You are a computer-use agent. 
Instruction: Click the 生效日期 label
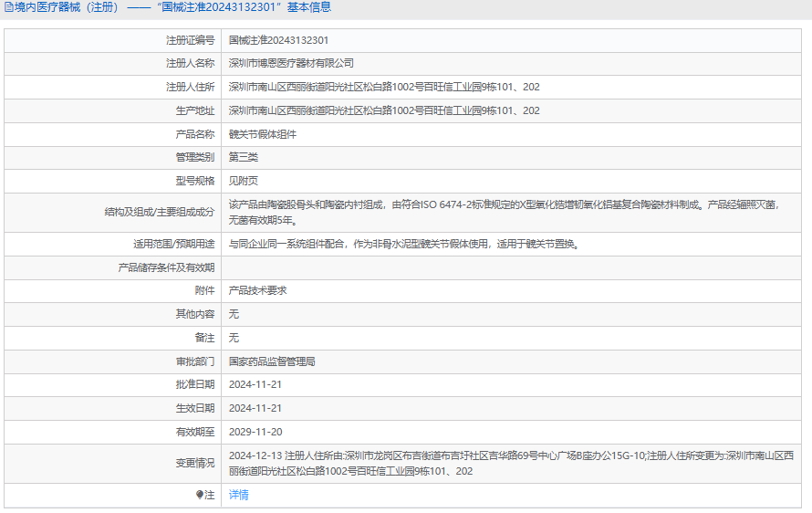(195, 408)
